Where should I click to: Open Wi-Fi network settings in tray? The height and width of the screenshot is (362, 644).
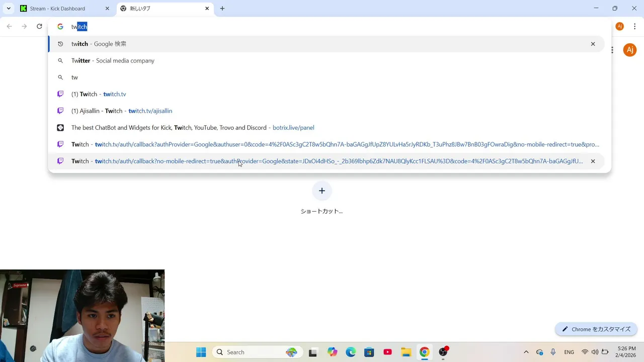585,352
